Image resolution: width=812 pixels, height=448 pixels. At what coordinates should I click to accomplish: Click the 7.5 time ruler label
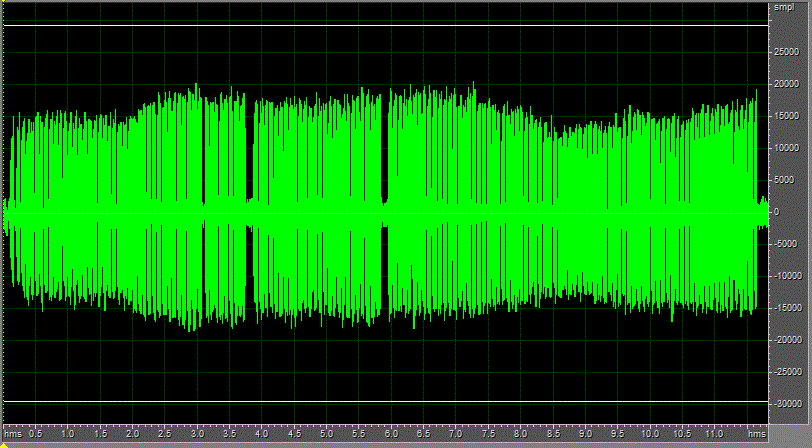[488, 433]
